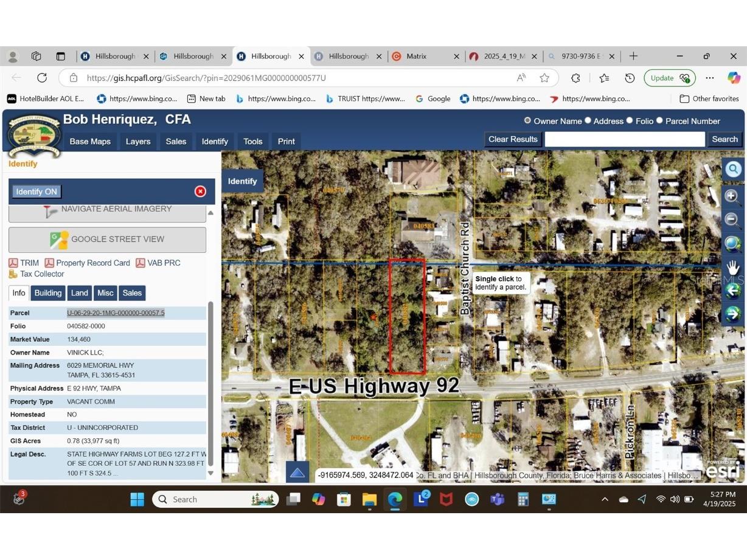Go to previous map extent arrow

click(732, 291)
